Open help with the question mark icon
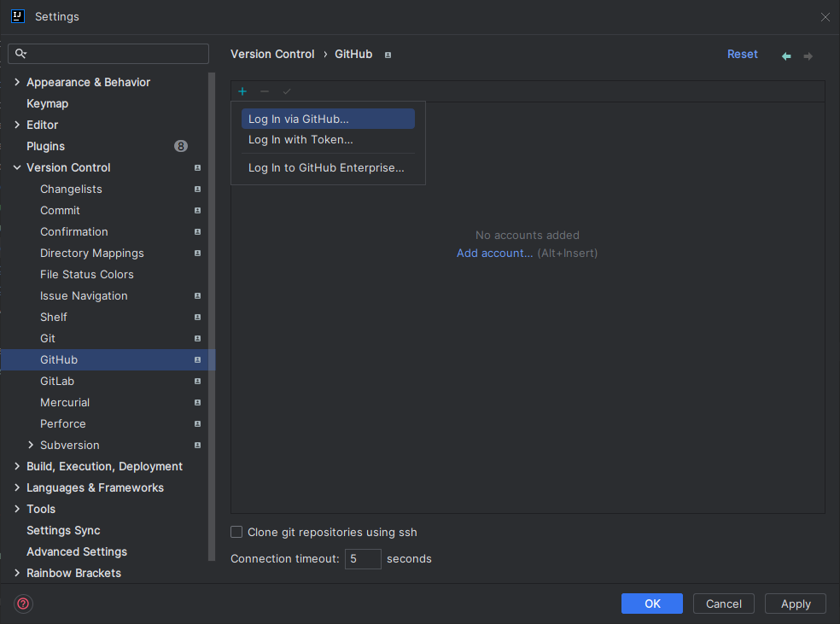Screen dimensions: 840x624 23,604
